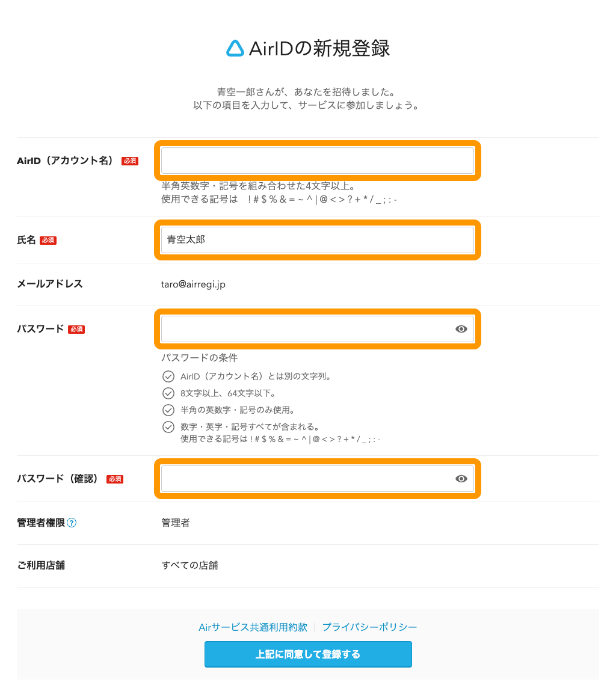Click the AirID logo icon in the title
Screen dimensions: 616x688
235,48
